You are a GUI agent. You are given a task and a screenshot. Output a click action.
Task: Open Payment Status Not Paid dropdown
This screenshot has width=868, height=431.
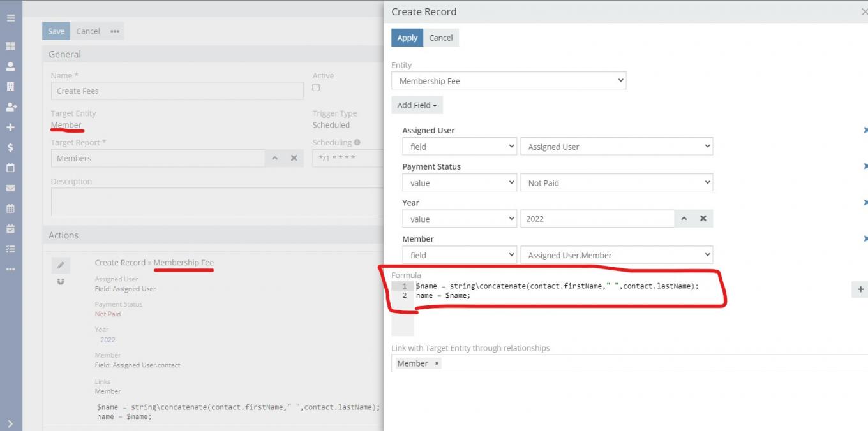click(x=616, y=183)
